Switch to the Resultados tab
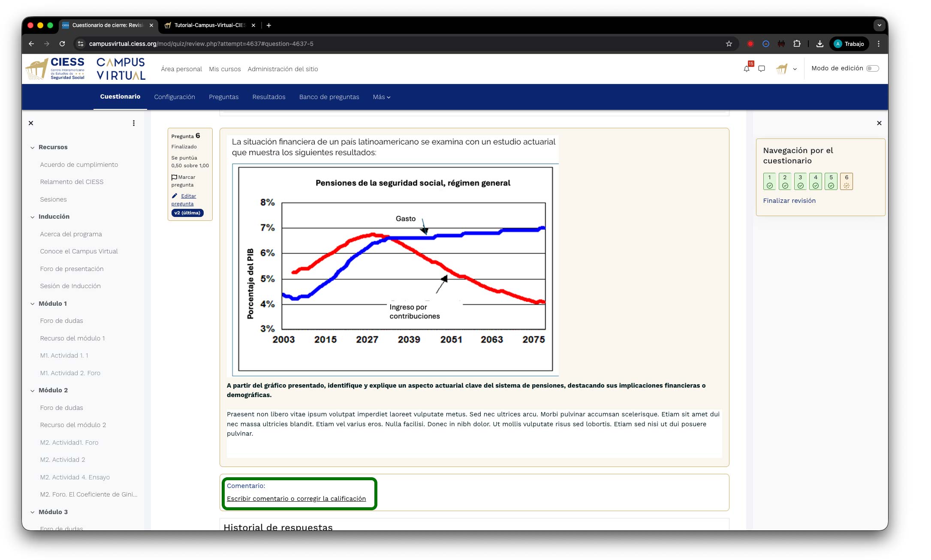Image resolution: width=931 pixels, height=560 pixels. [x=269, y=97]
